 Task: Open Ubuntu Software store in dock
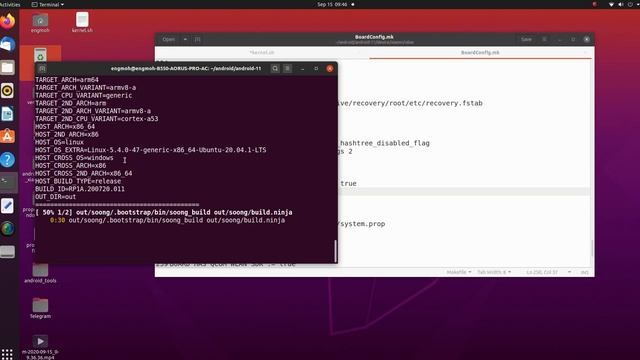7,136
